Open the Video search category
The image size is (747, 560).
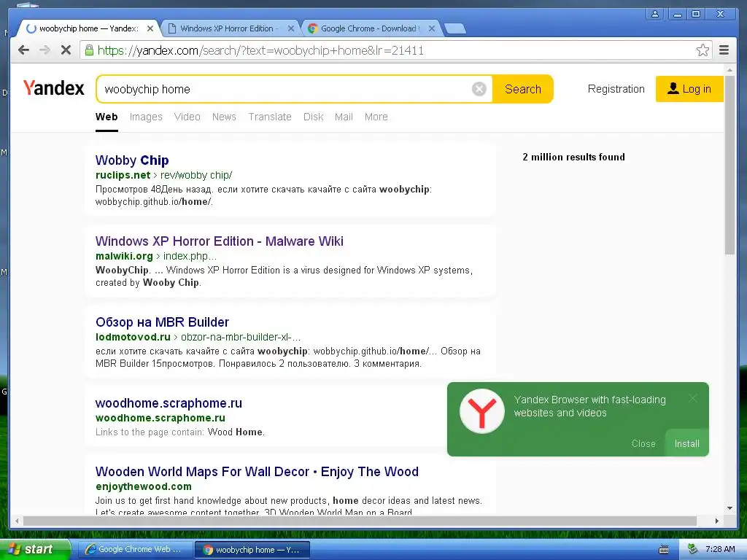click(187, 117)
